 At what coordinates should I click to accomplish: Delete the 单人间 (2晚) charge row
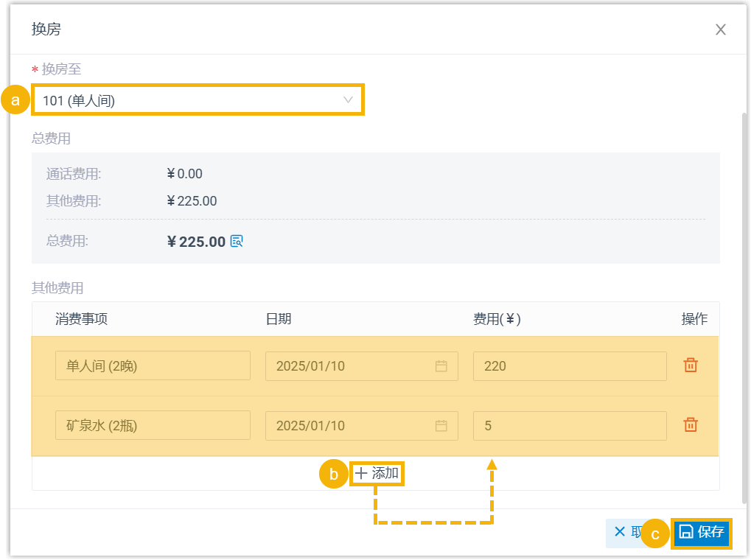click(x=691, y=365)
